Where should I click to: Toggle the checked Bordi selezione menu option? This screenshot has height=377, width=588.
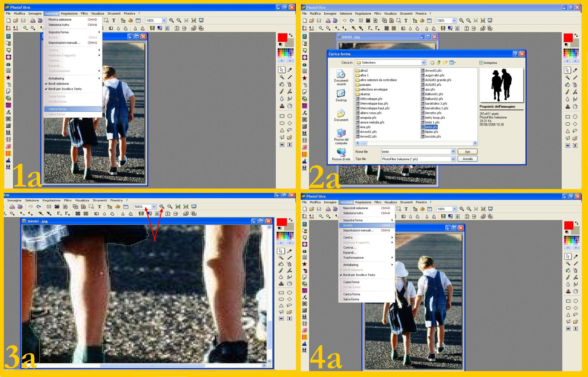click(59, 84)
